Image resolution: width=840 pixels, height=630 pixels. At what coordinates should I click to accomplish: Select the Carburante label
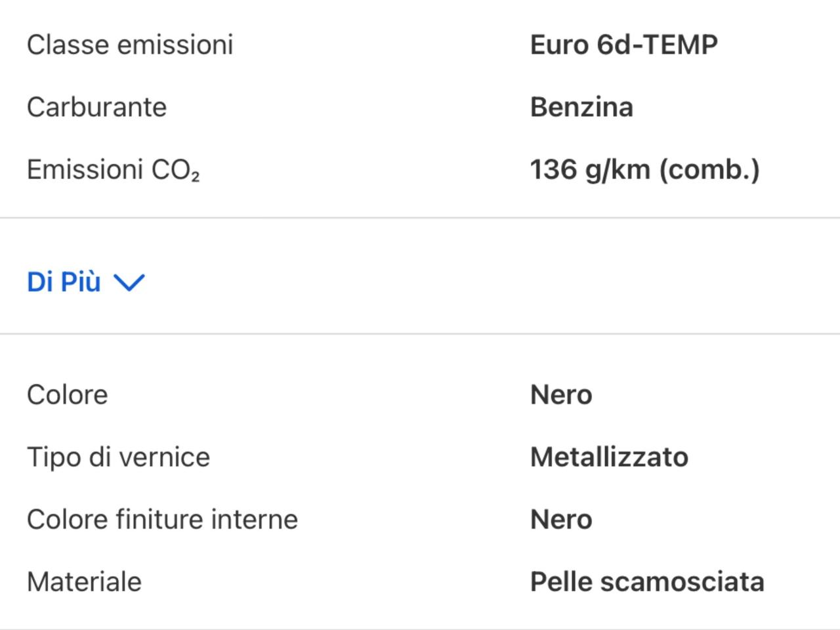pos(96,107)
